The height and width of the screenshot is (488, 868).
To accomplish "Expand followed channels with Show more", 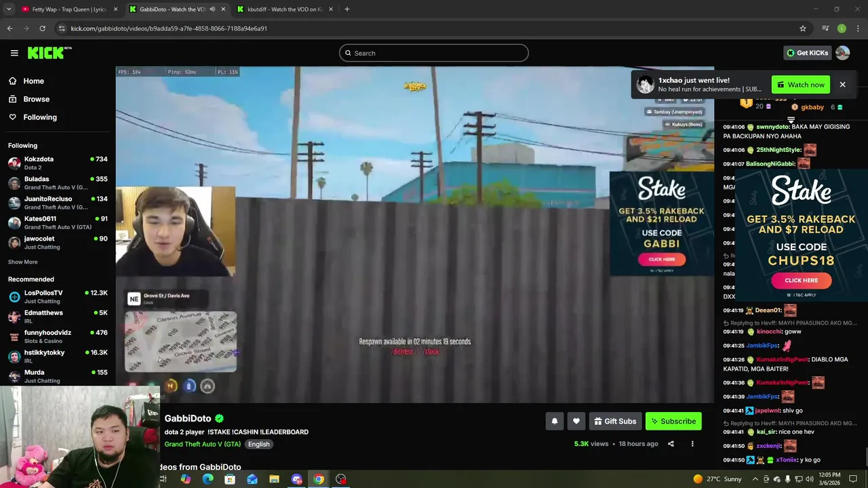I will pyautogui.click(x=22, y=262).
